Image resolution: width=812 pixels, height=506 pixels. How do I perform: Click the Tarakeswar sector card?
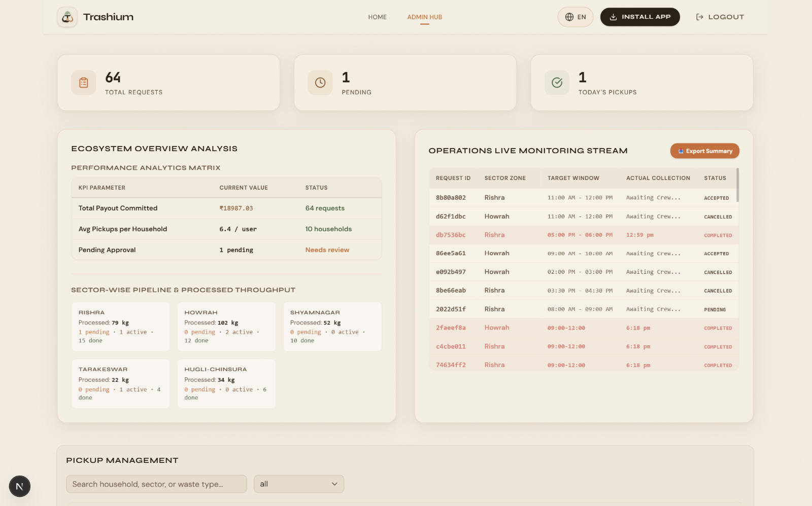click(x=121, y=384)
